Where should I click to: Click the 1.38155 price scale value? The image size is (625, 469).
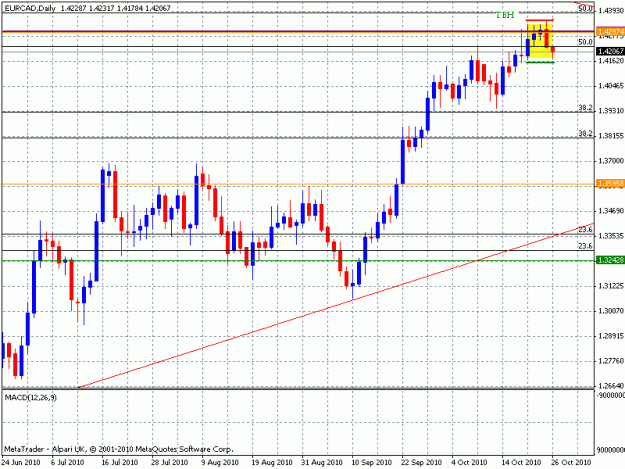pos(611,136)
